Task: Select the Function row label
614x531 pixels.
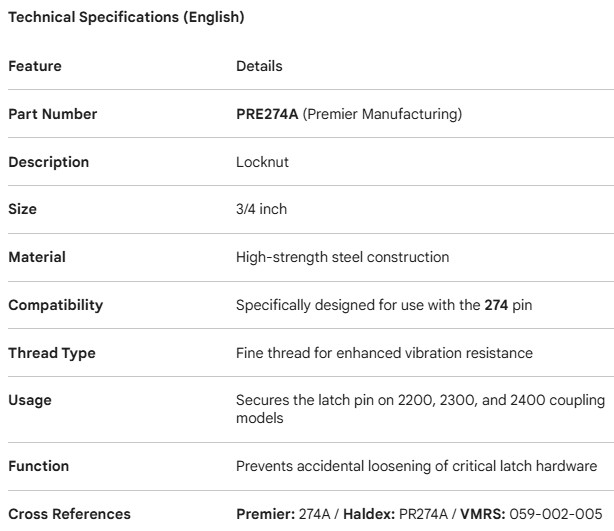Action: 39,465
